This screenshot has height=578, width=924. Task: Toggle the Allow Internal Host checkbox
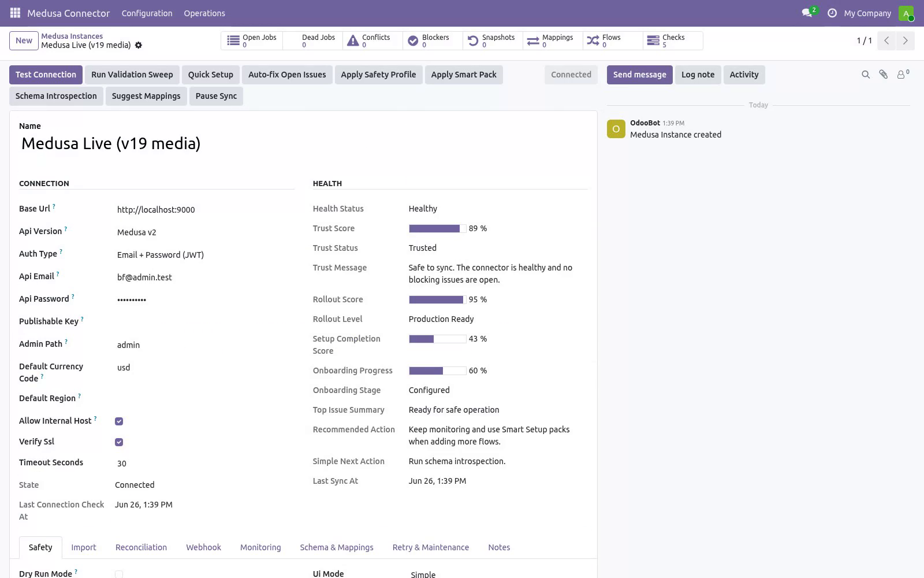point(119,421)
